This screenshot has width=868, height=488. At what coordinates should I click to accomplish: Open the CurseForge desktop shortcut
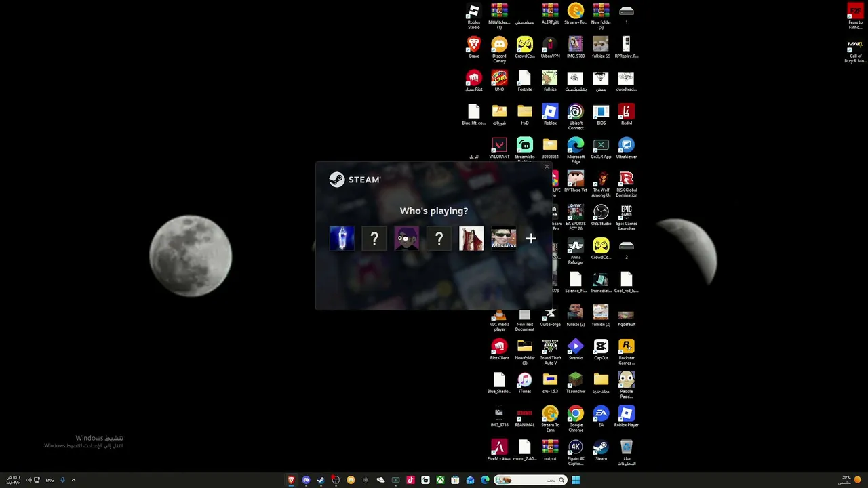[550, 317]
